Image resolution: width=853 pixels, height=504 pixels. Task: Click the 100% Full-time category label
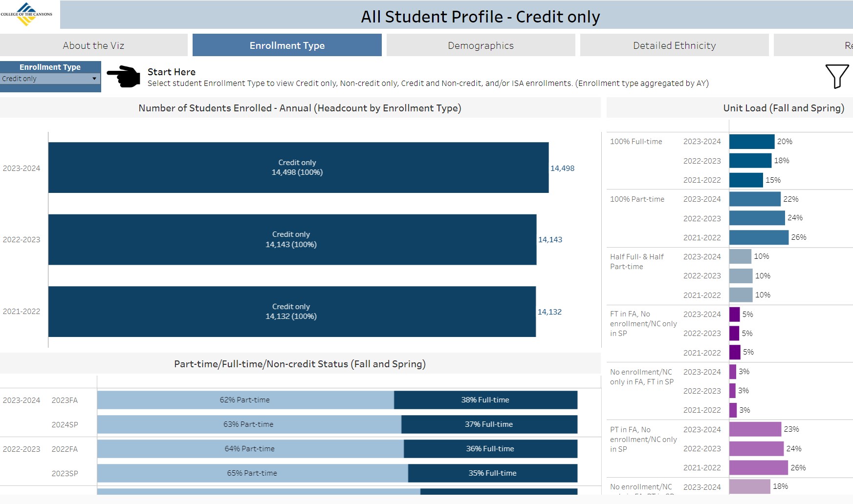click(636, 142)
